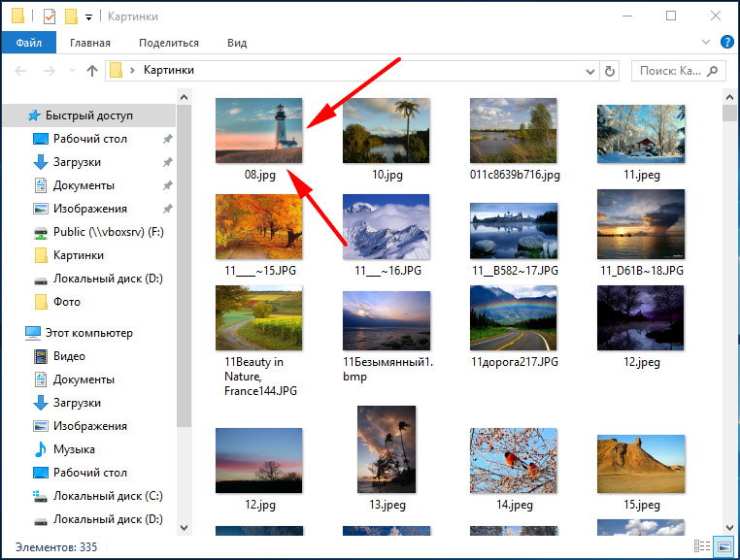This screenshot has height=560, width=740.
Task: Click the New folder quick access icon
Action: click(71, 16)
